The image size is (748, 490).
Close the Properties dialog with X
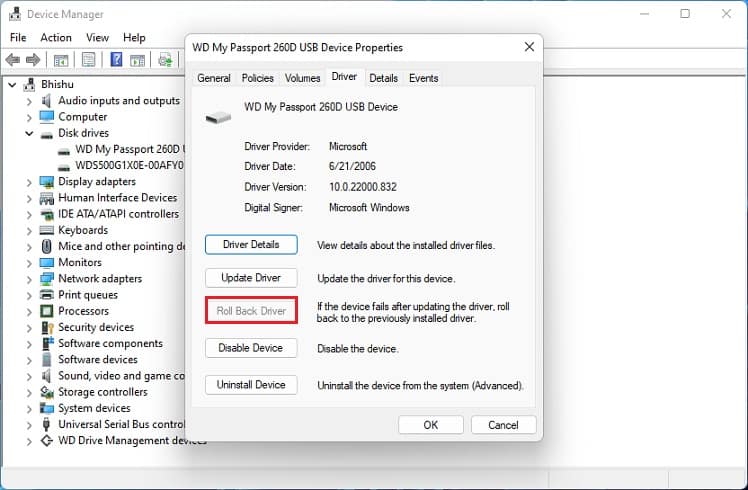[529, 47]
